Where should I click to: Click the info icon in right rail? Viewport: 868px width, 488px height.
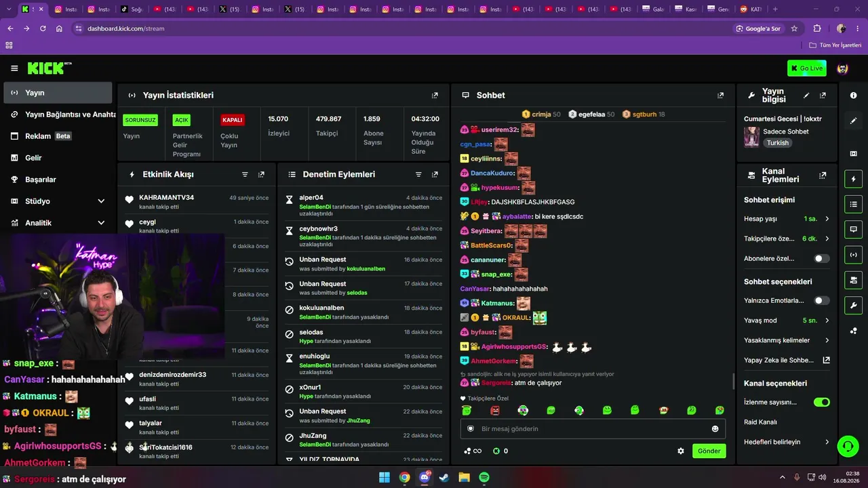(x=853, y=96)
